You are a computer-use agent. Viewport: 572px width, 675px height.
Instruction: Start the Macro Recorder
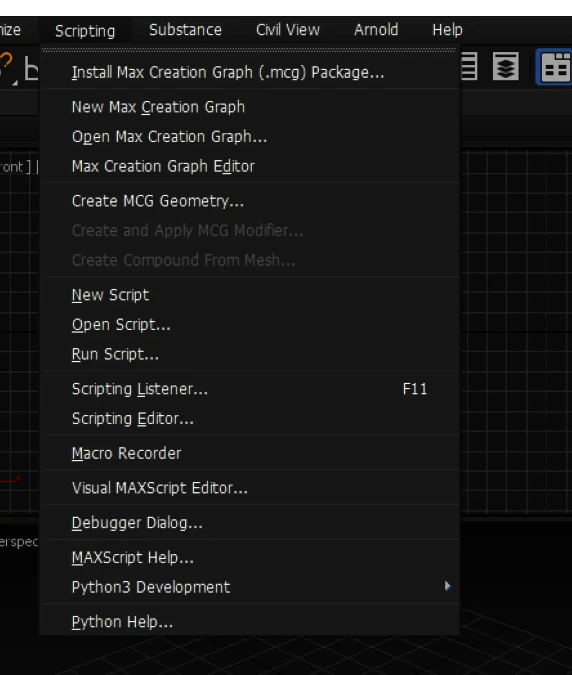coord(251,453)
